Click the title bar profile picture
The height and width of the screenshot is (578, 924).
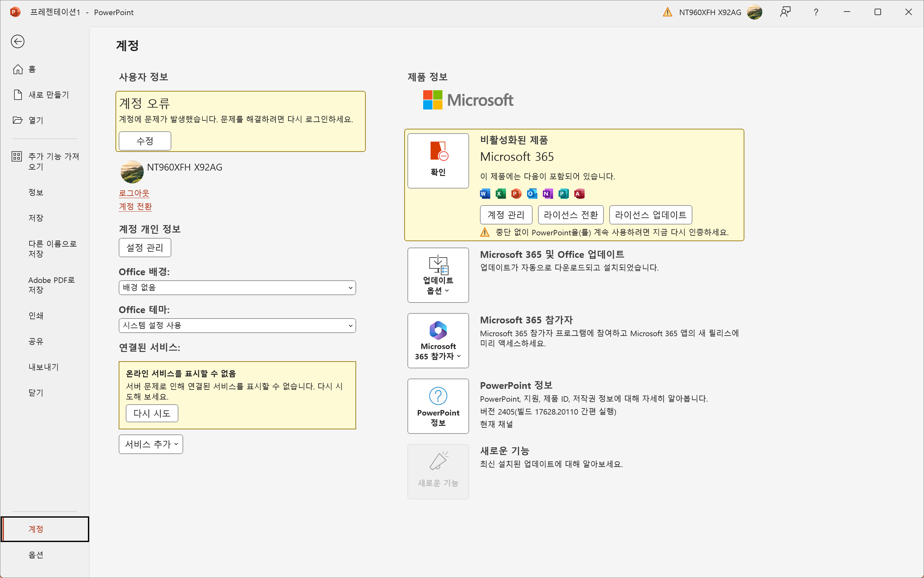pos(755,12)
